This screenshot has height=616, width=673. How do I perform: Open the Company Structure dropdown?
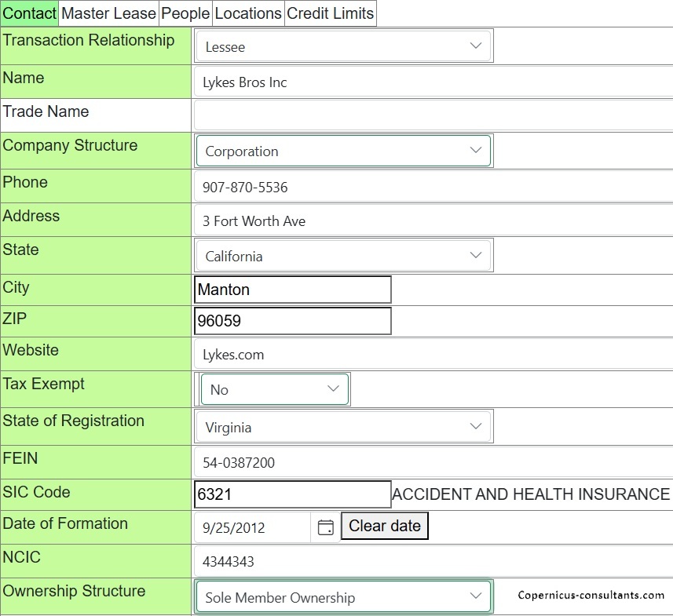(x=344, y=151)
